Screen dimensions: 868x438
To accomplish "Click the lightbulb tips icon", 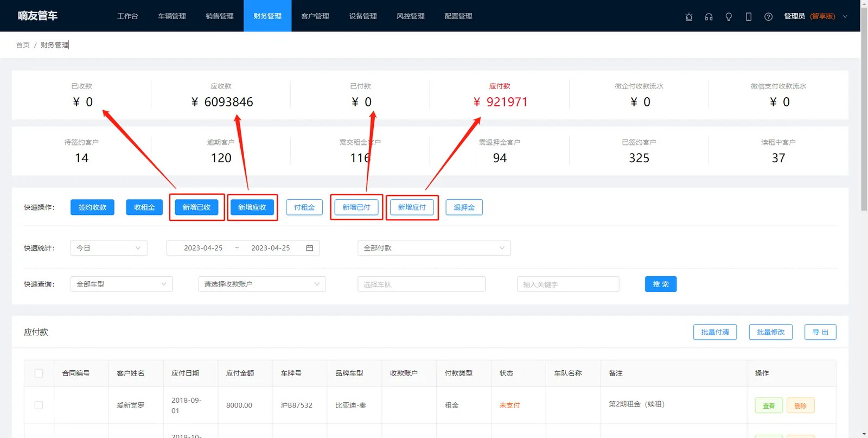I will [x=729, y=17].
